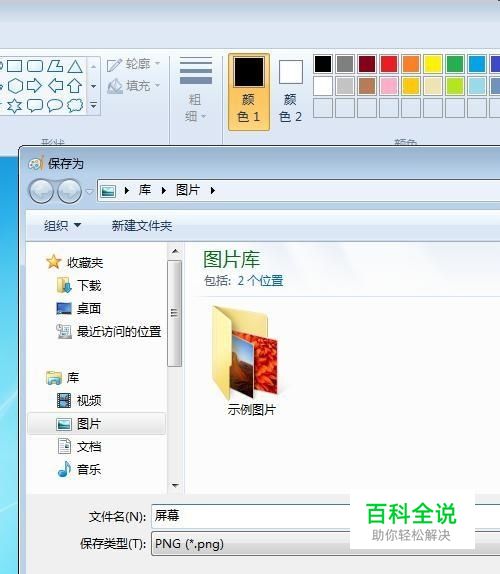The height and width of the screenshot is (574, 500).
Task: Select the up arrow shape
Action: click(75, 86)
